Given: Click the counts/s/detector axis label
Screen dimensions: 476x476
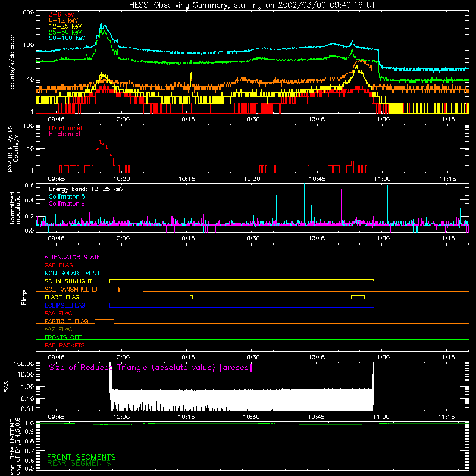Looking at the screenshot, I should (x=12, y=62).
